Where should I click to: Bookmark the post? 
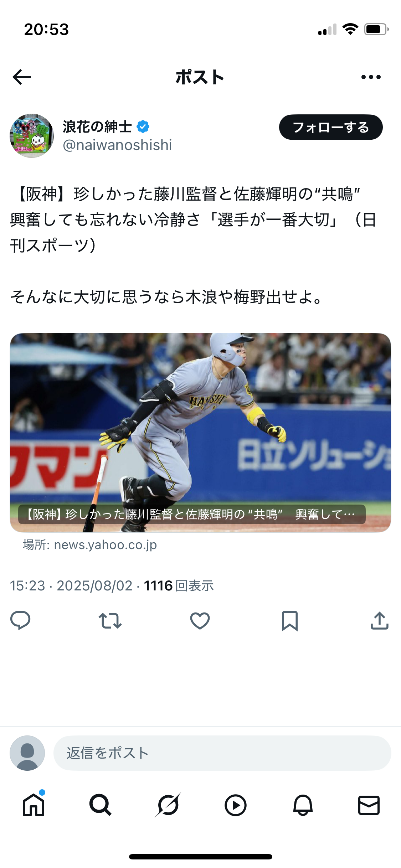pos(290,621)
